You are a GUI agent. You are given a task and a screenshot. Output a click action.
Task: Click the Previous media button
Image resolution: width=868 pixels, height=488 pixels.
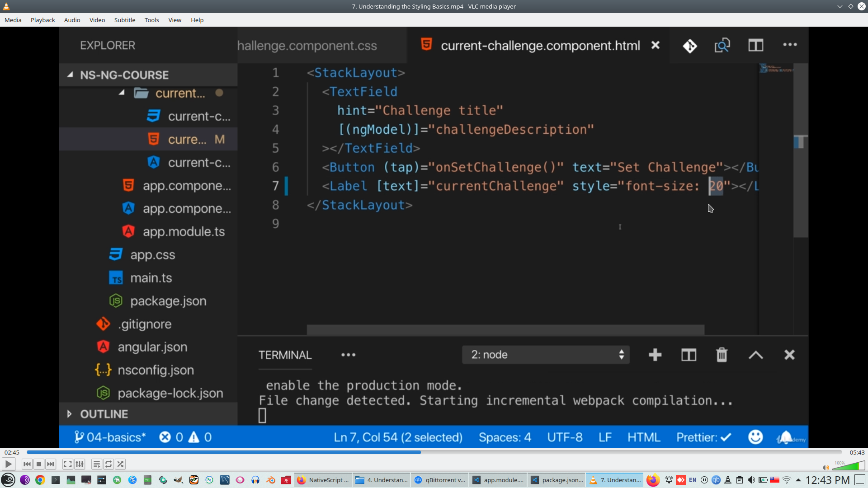coord(27,464)
